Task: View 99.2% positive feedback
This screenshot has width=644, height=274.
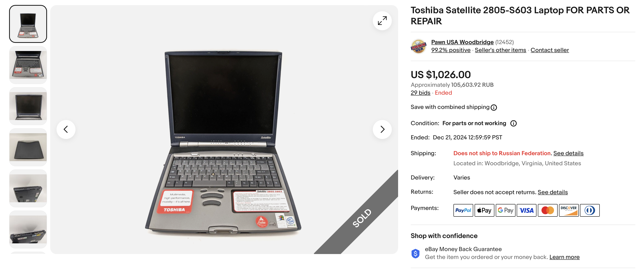Action: (450, 50)
